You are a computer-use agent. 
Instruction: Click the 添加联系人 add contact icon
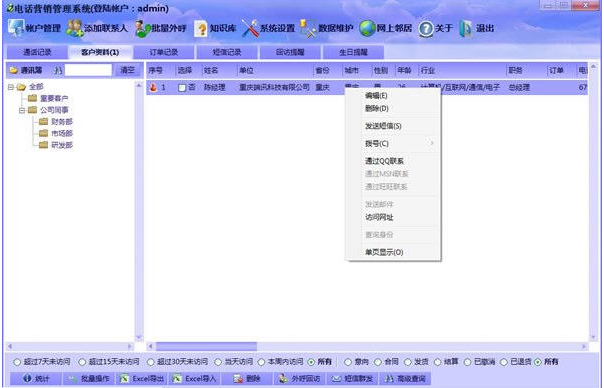click(x=75, y=28)
